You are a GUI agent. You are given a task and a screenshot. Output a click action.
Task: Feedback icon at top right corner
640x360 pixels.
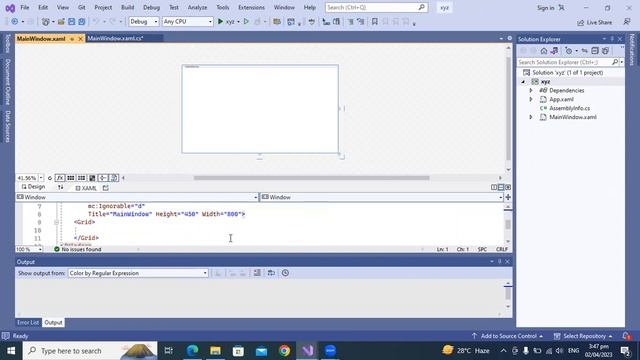click(x=627, y=22)
